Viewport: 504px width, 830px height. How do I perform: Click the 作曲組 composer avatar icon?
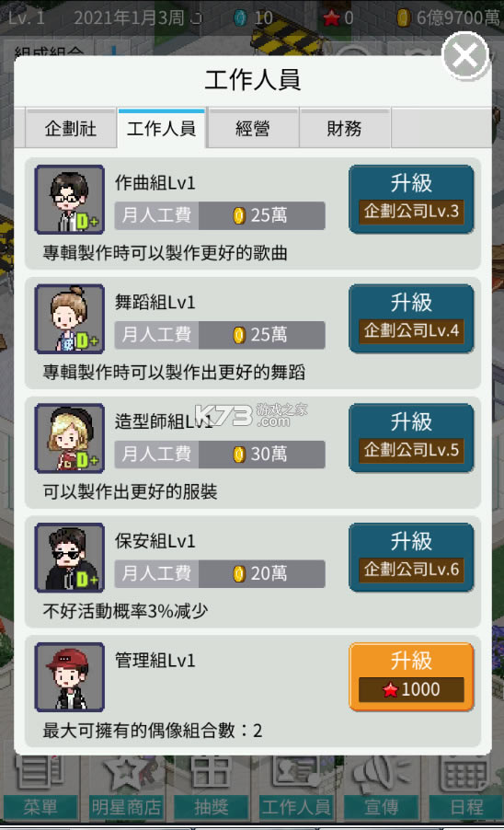[69, 200]
